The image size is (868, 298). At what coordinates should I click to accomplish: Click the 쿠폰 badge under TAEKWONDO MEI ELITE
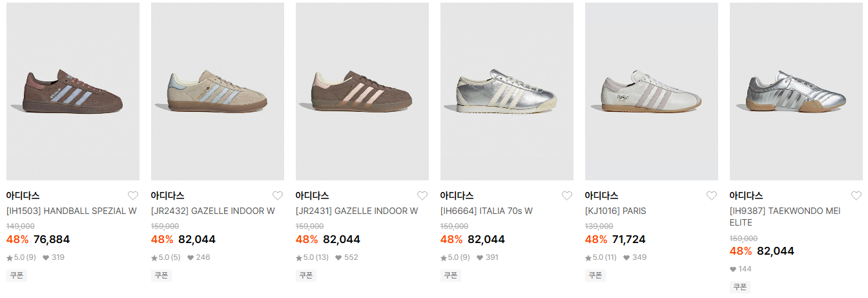pos(739,287)
